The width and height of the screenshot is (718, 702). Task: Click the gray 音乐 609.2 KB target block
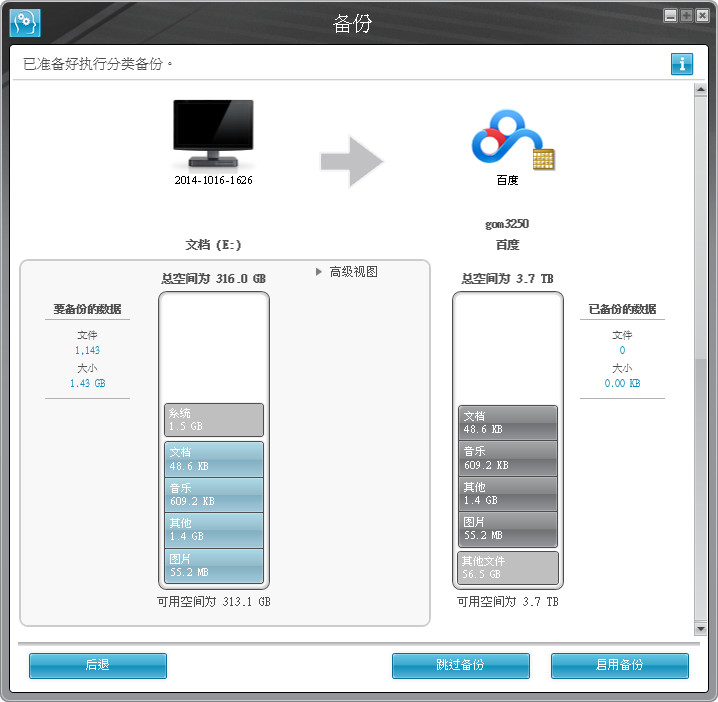coord(508,458)
